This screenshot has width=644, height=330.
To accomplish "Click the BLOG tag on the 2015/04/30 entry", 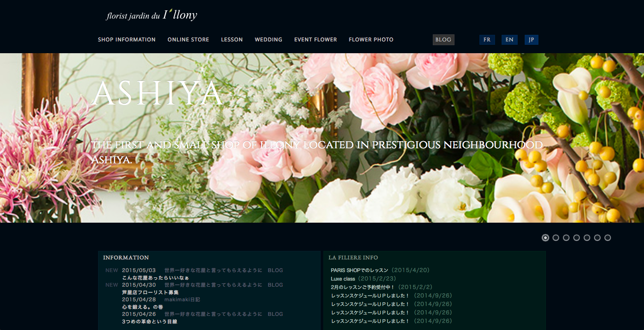I will 275,285.
